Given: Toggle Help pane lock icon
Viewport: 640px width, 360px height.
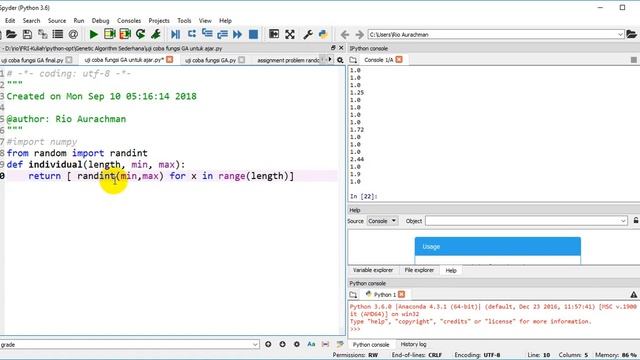Looking at the screenshot, I should tap(636, 221).
